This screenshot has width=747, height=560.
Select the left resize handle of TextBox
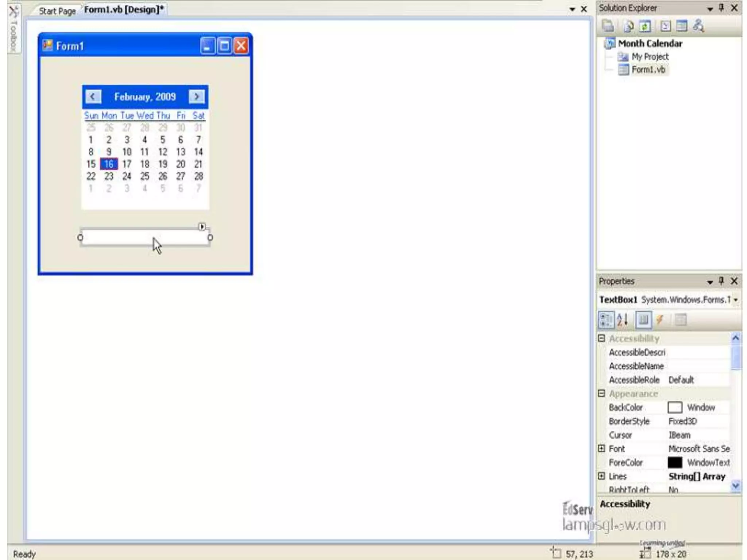pos(80,238)
